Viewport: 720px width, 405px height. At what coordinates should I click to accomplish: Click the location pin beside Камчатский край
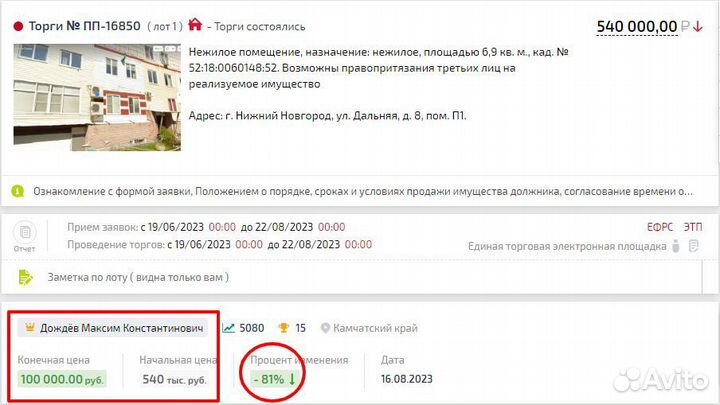coord(325,328)
